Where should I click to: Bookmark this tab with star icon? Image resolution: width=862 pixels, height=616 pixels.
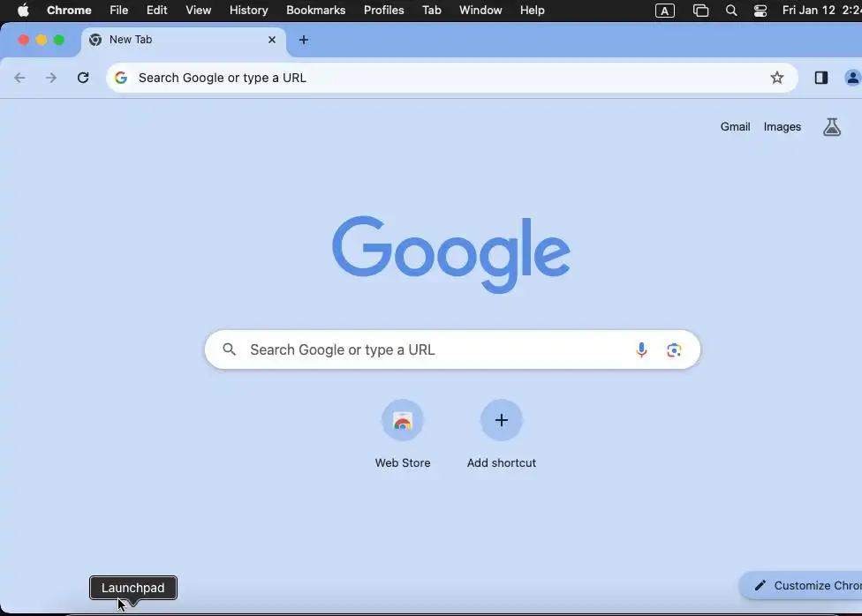[x=777, y=78]
